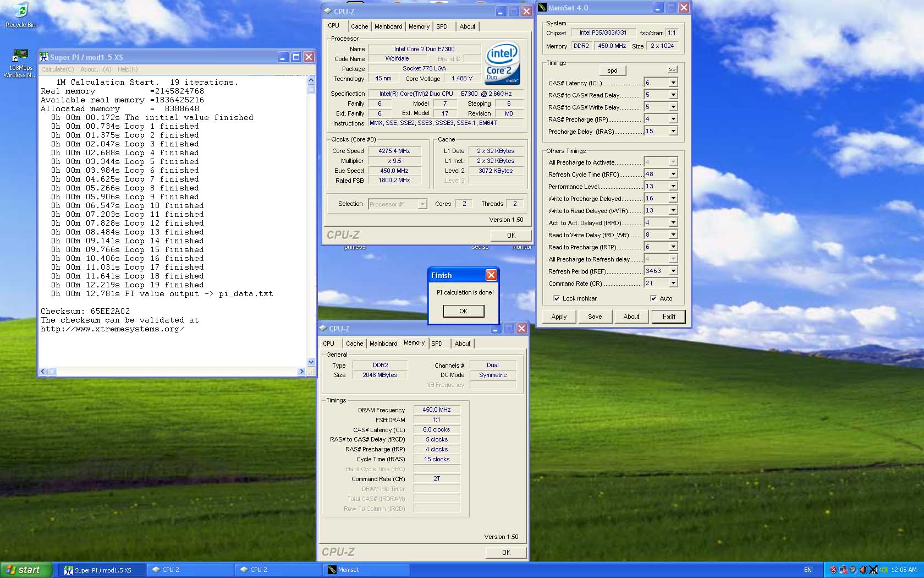Open Help menu in Super PI
Viewport: 924px width, 578px height.
(x=128, y=69)
